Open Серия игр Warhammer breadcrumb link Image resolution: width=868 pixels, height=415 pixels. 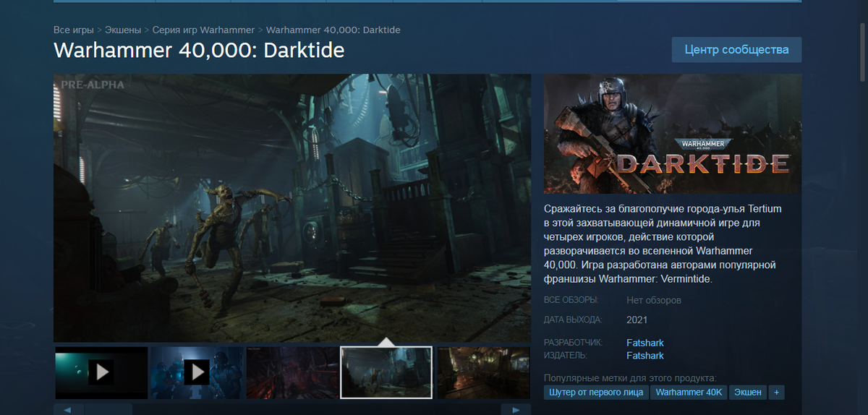click(203, 30)
